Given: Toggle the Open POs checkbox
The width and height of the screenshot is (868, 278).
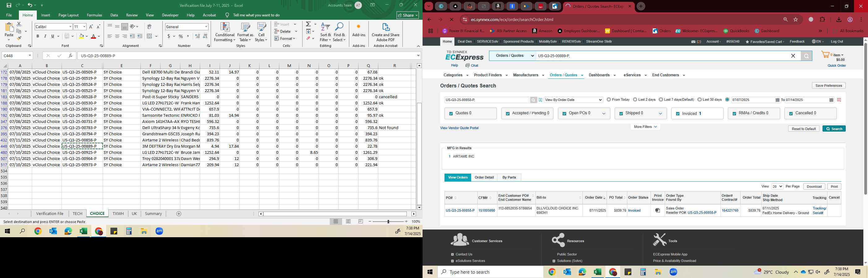Looking at the screenshot, I should click(564, 114).
